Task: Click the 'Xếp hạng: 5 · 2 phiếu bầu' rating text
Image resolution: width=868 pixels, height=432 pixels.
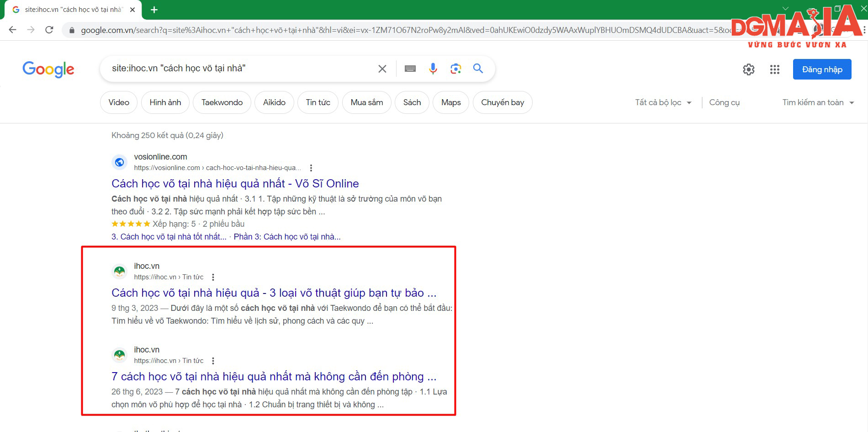Action: pyautogui.click(x=198, y=224)
